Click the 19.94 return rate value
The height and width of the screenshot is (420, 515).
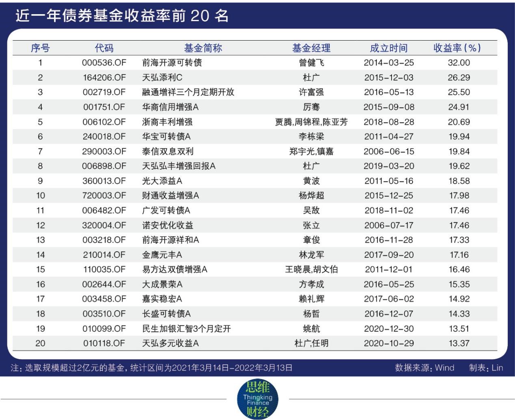(459, 137)
